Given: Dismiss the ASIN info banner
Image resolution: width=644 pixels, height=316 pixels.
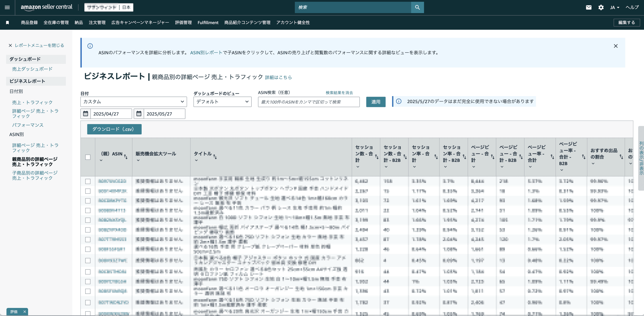Looking at the screenshot, I should [x=616, y=46].
